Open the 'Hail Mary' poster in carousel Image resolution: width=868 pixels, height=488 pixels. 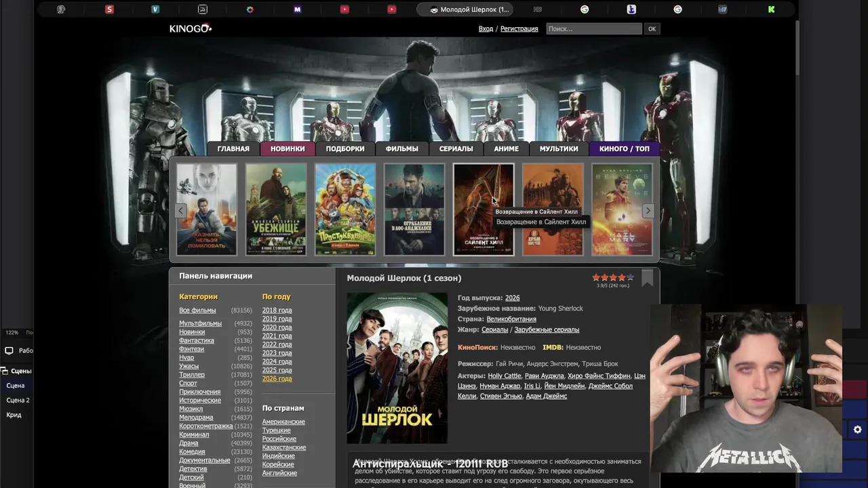[x=622, y=209]
